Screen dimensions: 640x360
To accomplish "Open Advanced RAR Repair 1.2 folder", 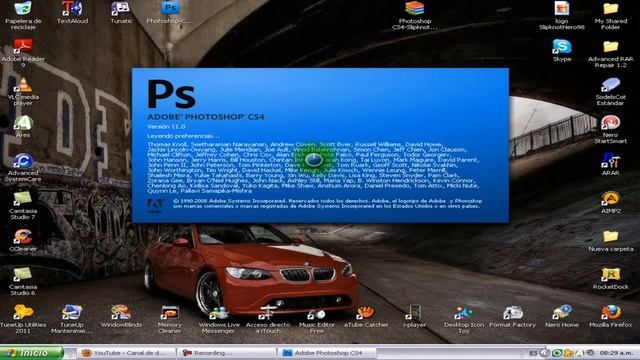I will [611, 47].
